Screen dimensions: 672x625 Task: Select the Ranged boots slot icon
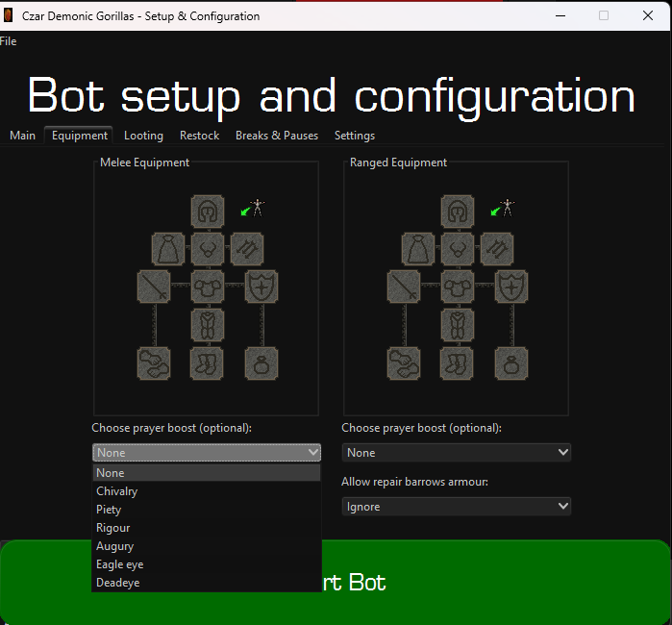458,363
